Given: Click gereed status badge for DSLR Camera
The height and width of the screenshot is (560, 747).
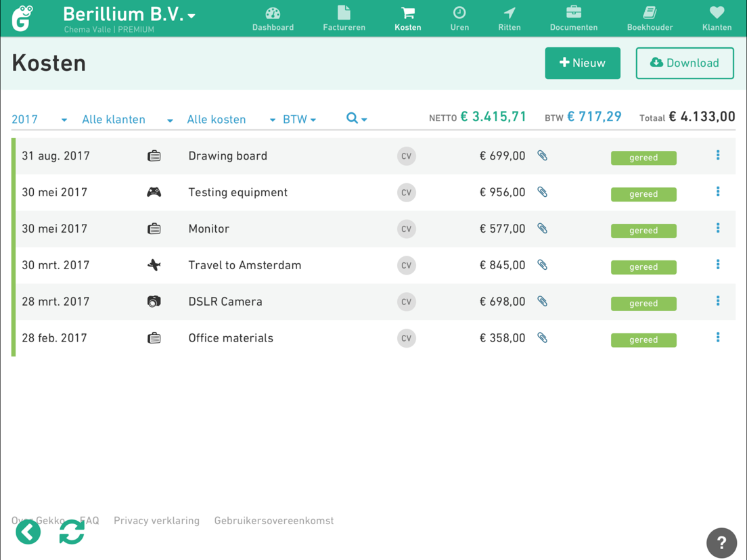Looking at the screenshot, I should click(643, 303).
